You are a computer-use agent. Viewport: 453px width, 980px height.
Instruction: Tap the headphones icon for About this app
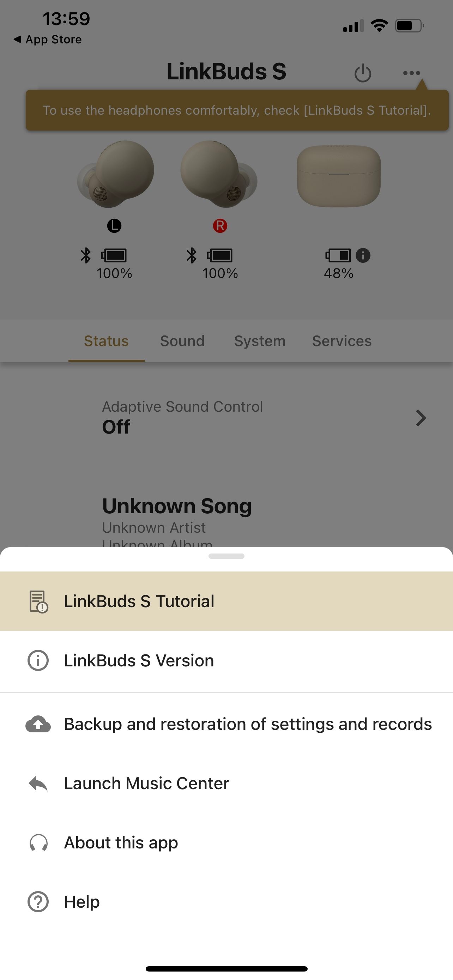tap(38, 843)
